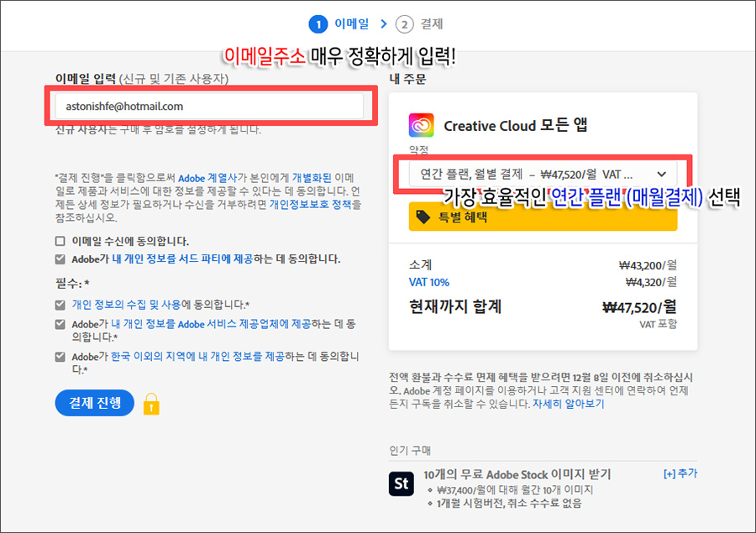The height and width of the screenshot is (533, 756).
Task: Click the VAT 10% link
Action: (x=428, y=282)
